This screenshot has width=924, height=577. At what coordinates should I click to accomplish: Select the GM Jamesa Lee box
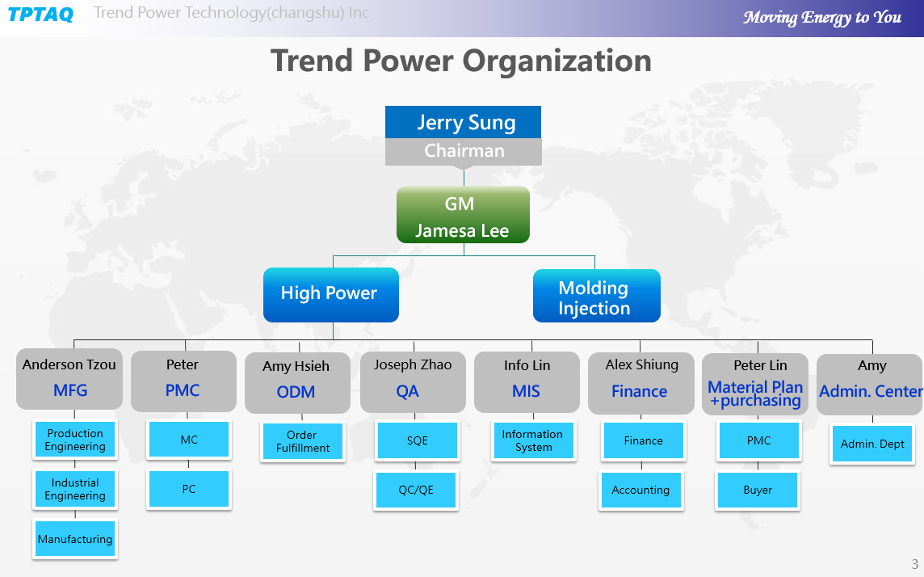click(463, 214)
